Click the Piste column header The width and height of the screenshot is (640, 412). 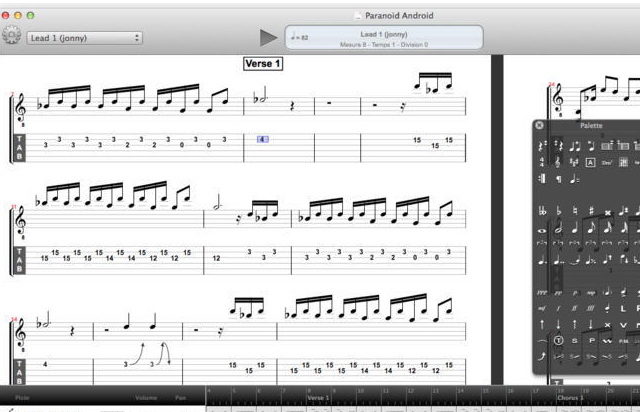[x=22, y=397]
